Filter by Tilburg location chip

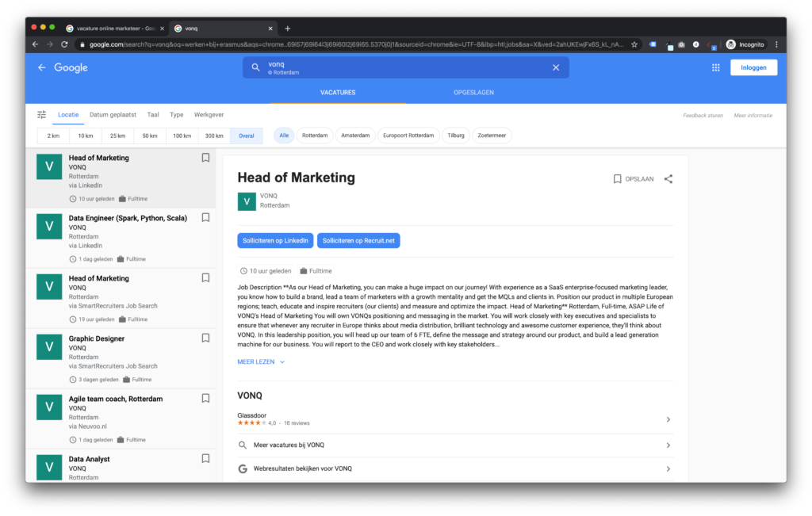pos(456,135)
